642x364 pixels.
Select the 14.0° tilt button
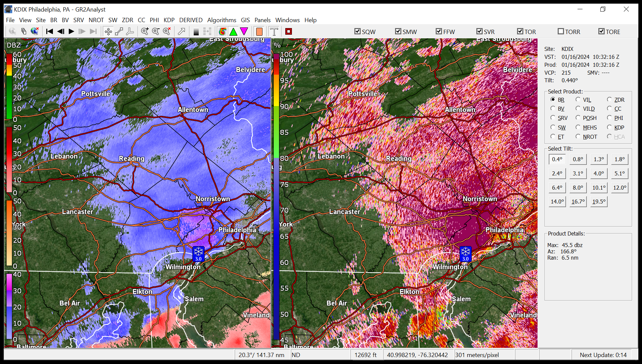point(557,201)
